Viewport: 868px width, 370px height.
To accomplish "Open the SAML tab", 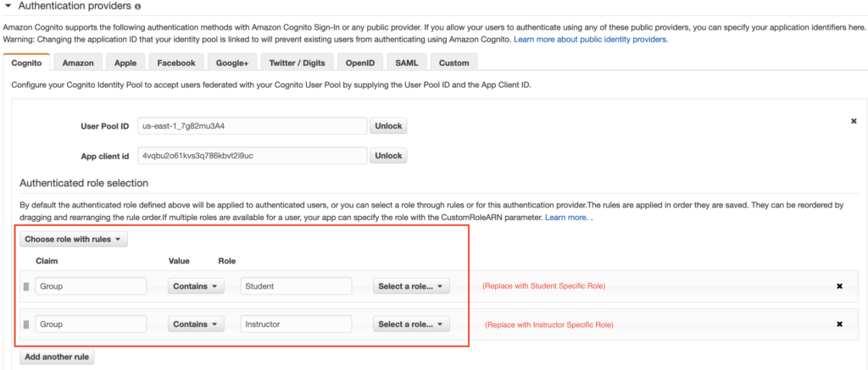I will 406,63.
